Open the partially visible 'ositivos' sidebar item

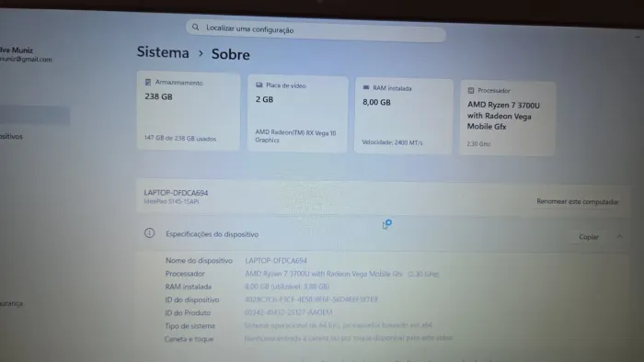(11, 137)
